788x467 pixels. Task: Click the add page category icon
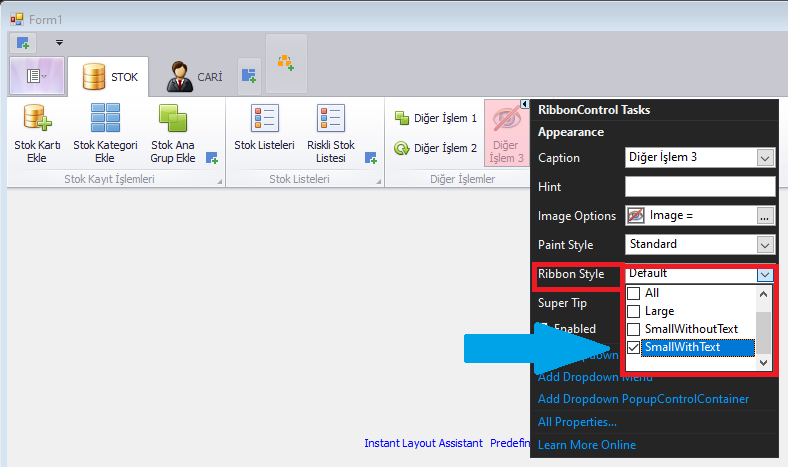click(x=286, y=63)
